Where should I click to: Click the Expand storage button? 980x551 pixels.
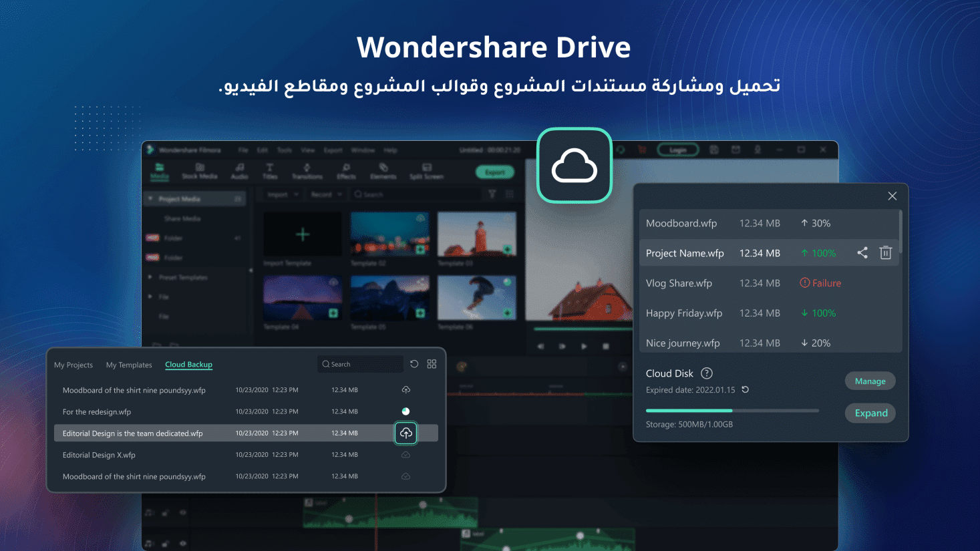[870, 413]
